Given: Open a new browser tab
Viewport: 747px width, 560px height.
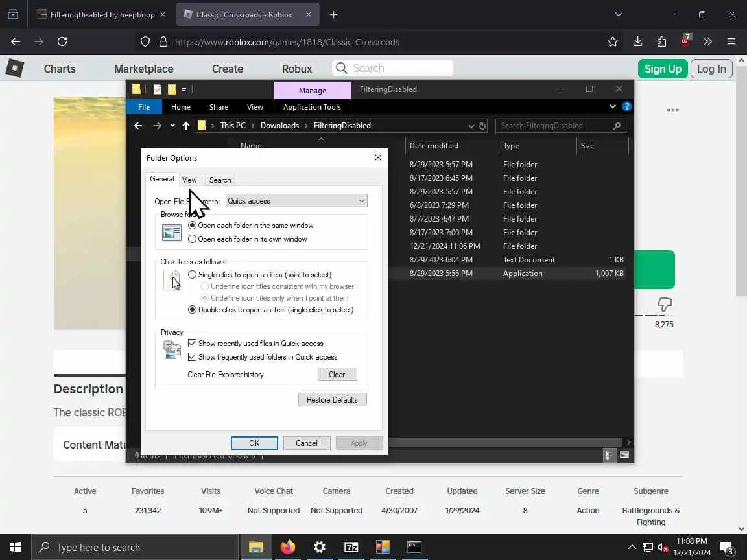Looking at the screenshot, I should pyautogui.click(x=333, y=15).
